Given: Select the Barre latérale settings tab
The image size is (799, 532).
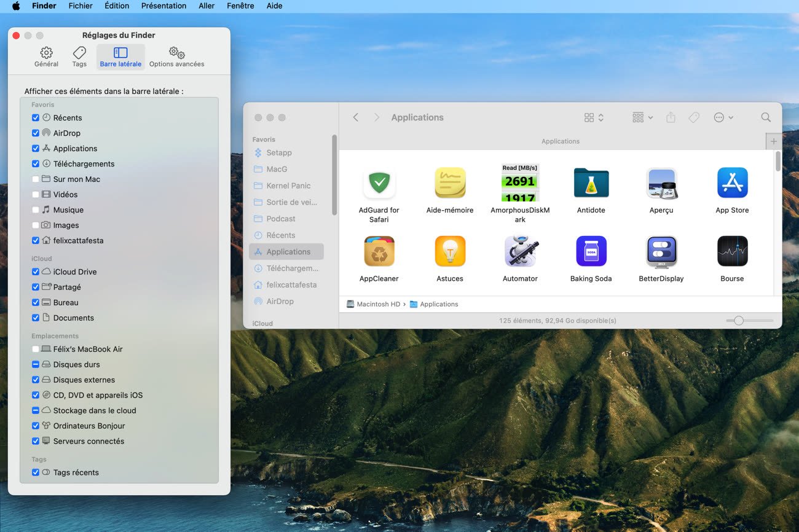Looking at the screenshot, I should (x=120, y=57).
